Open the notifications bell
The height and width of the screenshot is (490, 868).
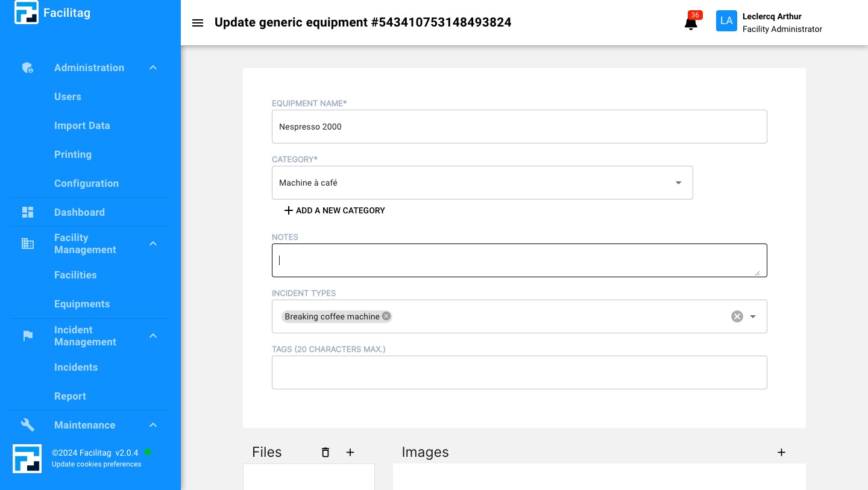[x=691, y=24]
